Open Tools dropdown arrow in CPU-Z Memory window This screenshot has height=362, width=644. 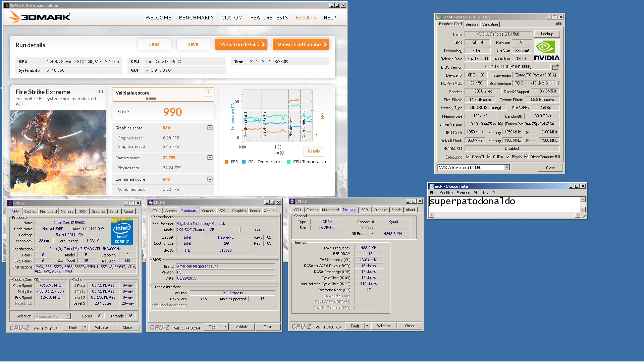point(367,326)
